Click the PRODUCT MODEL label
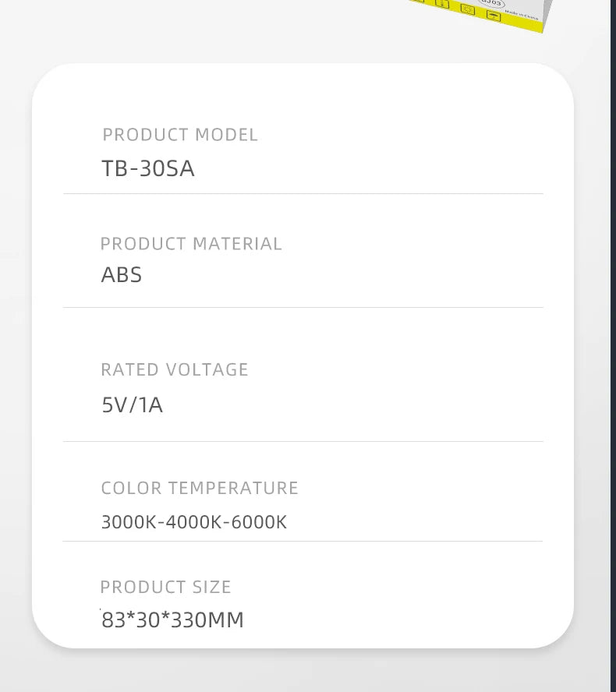The height and width of the screenshot is (692, 616). tap(180, 135)
